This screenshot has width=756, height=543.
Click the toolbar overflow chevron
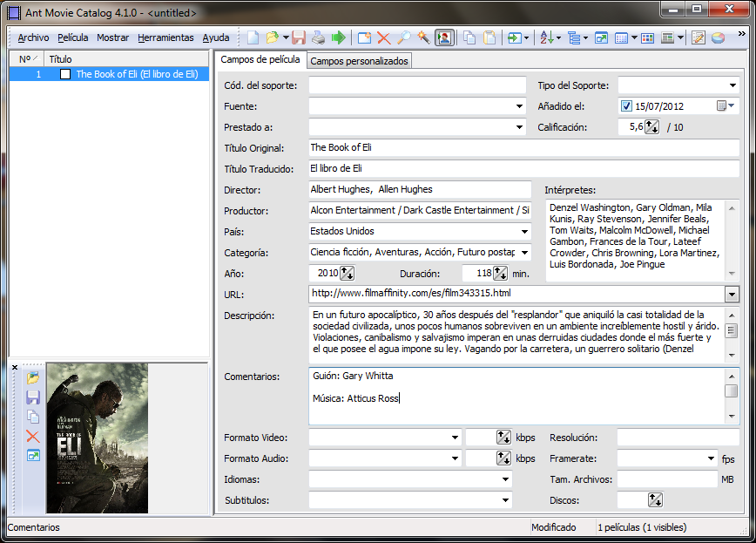pos(741,34)
